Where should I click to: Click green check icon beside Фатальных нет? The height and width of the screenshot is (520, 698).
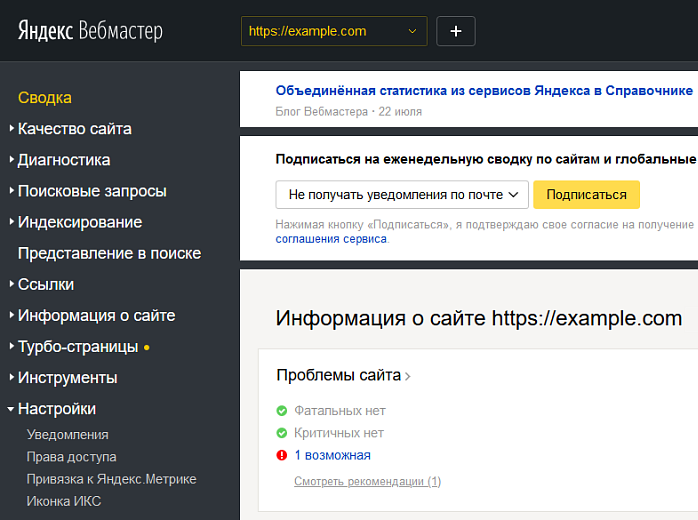(x=282, y=410)
